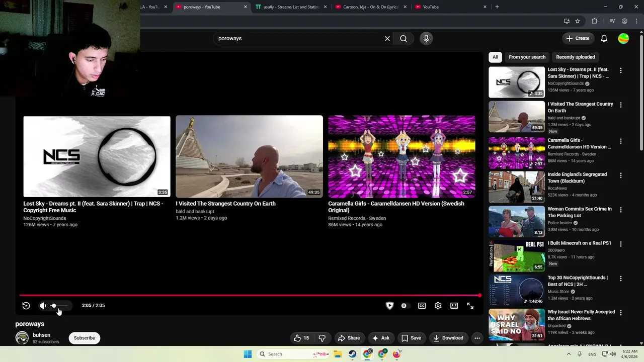Open YouTube notifications bell

tap(604, 38)
